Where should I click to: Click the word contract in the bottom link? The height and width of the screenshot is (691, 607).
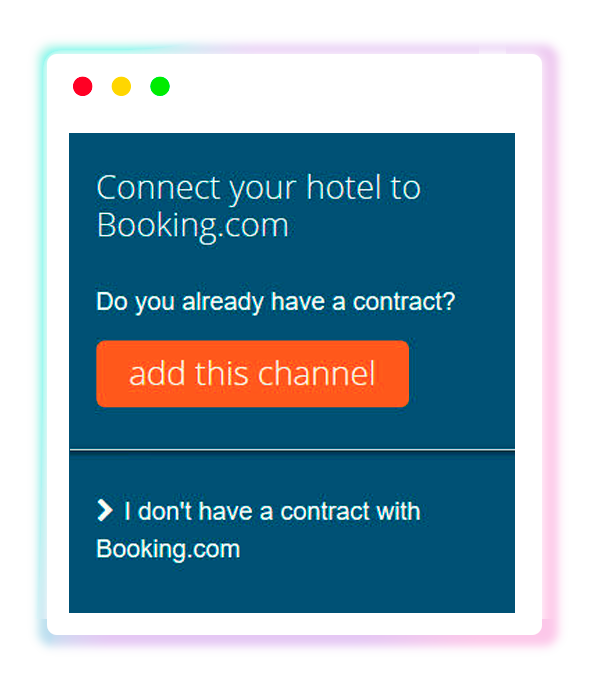coord(325,512)
